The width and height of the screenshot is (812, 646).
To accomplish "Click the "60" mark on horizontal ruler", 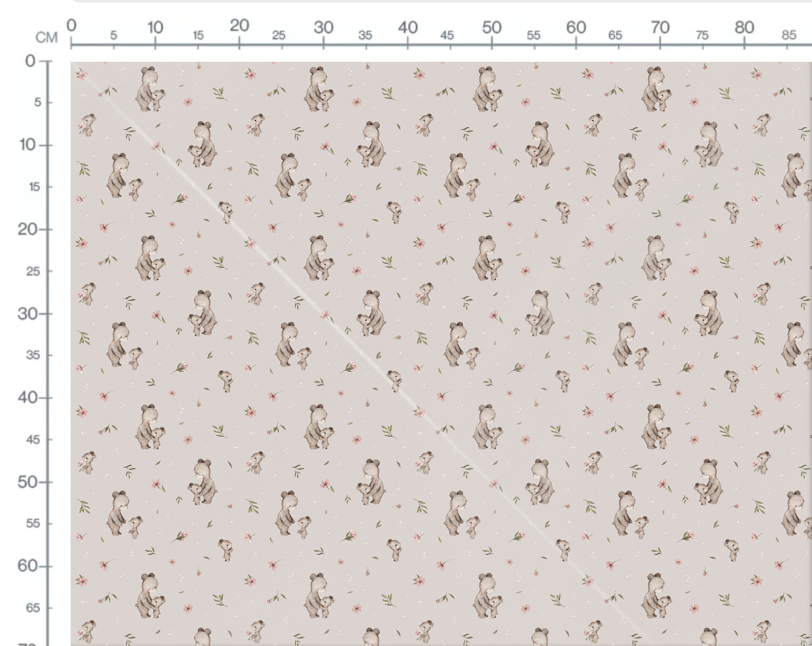I will pyautogui.click(x=576, y=27).
